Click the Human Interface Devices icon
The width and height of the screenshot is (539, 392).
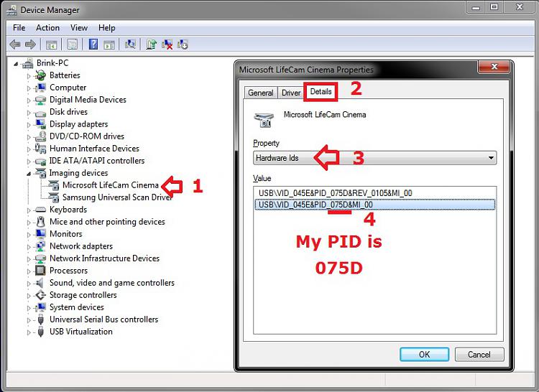point(40,149)
